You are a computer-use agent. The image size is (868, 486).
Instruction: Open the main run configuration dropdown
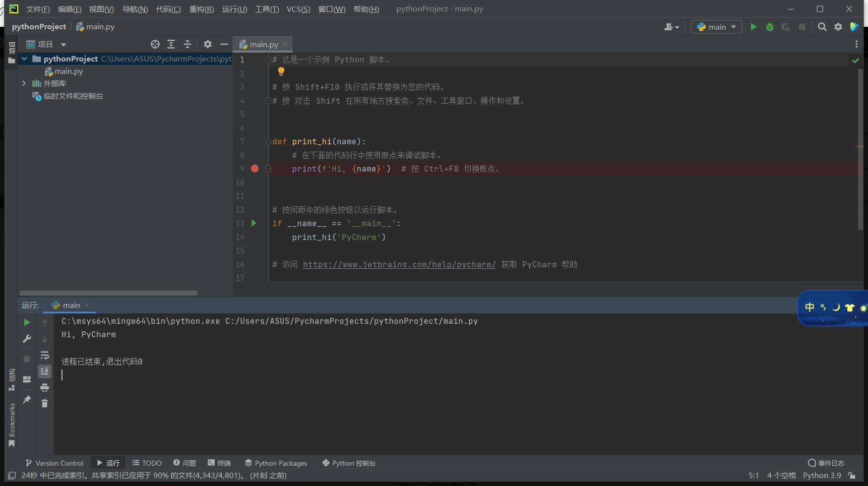tap(717, 27)
